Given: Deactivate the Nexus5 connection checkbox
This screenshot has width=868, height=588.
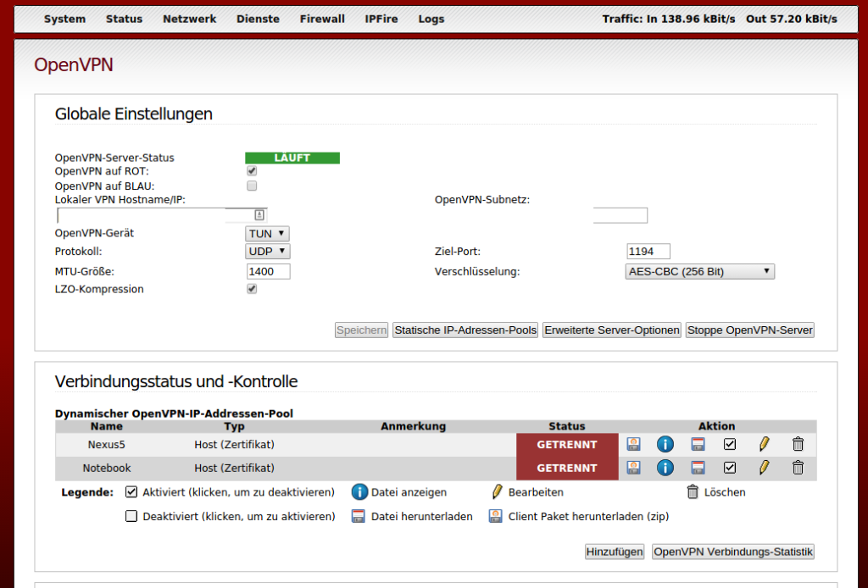Looking at the screenshot, I should pyautogui.click(x=730, y=444).
